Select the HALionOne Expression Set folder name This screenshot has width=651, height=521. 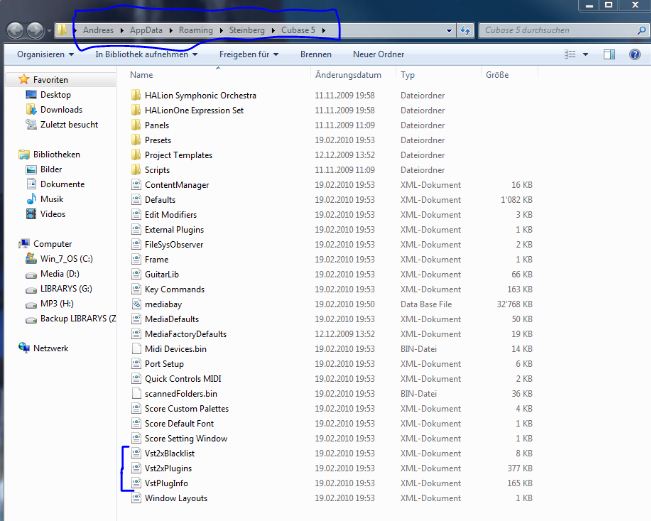coord(194,110)
